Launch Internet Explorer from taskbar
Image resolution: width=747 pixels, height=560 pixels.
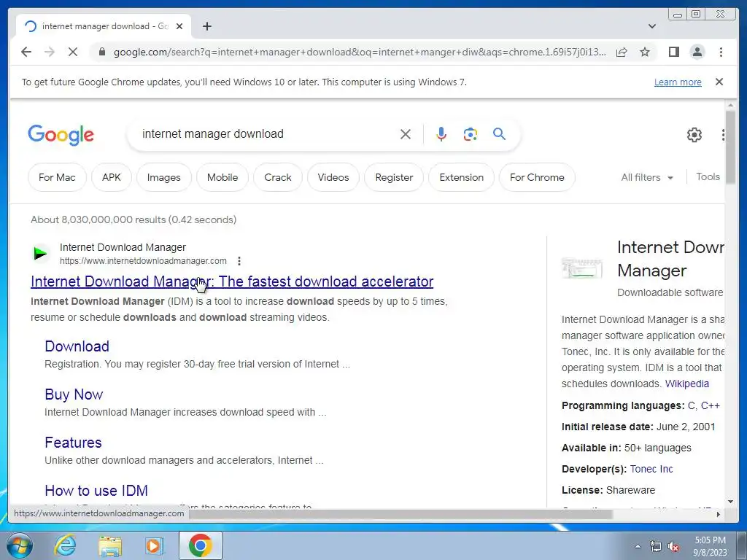(65, 545)
